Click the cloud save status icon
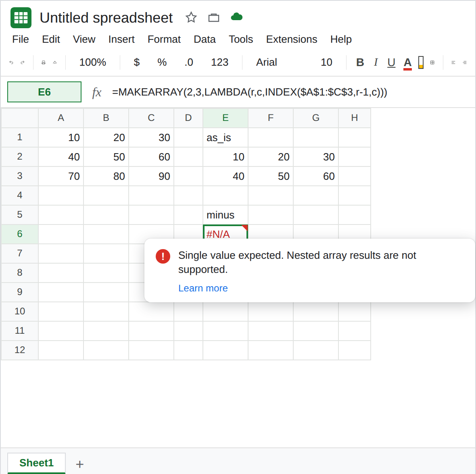Viewport: 476px width, 474px height. pos(237,17)
